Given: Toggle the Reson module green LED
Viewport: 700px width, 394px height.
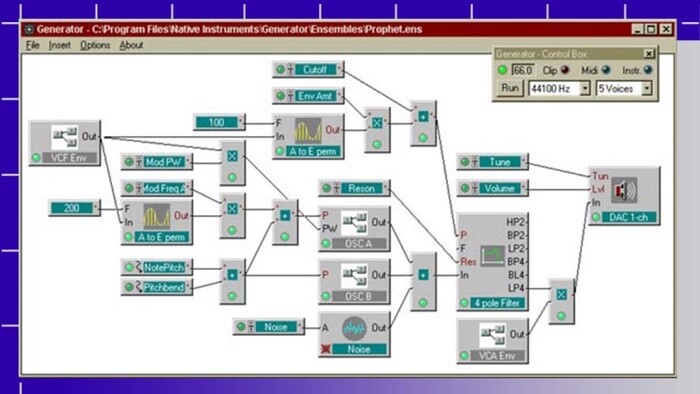Looking at the screenshot, I should tap(326, 188).
